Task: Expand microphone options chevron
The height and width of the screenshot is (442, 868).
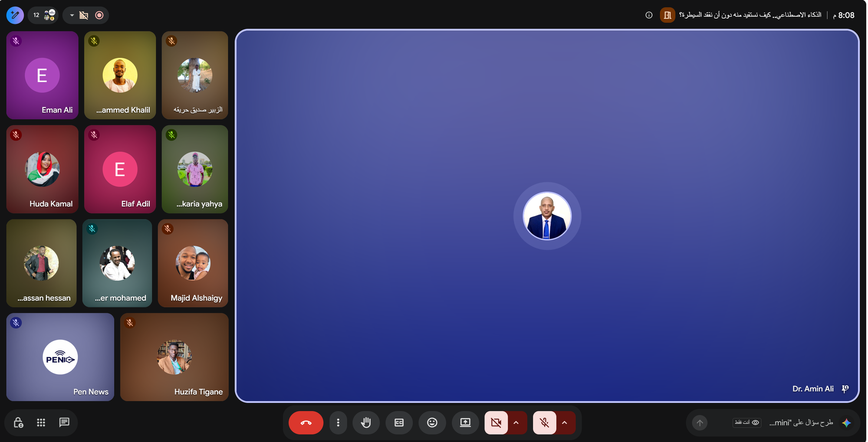Action: [x=565, y=422]
